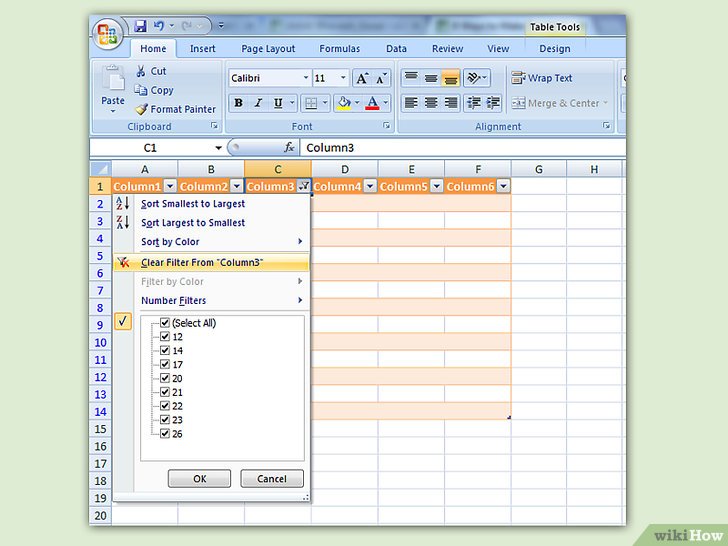This screenshot has width=728, height=546.
Task: Copy the selection
Action: click(x=154, y=90)
